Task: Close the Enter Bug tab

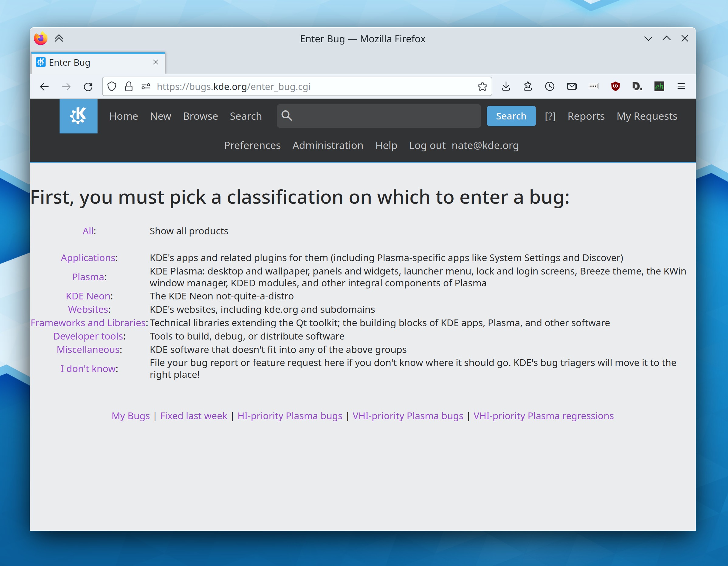Action: click(x=155, y=62)
